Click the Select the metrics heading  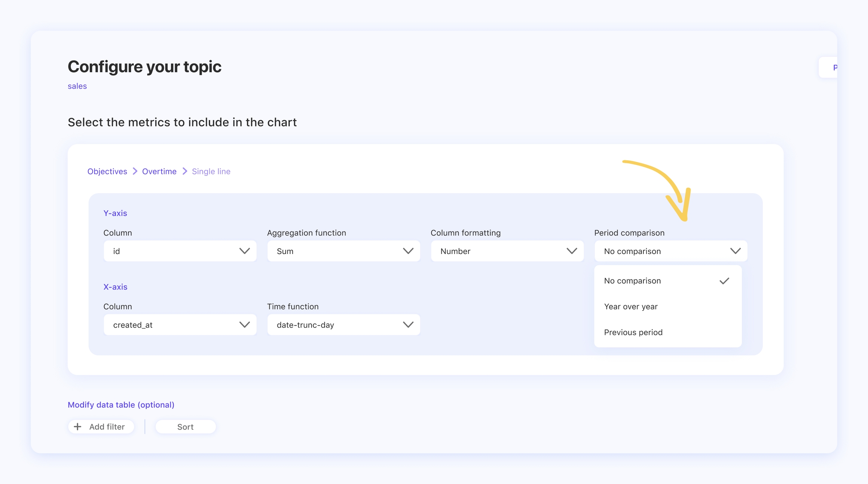tap(182, 122)
